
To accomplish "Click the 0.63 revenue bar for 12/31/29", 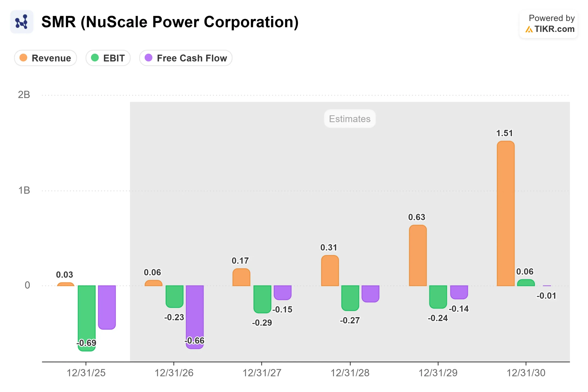I will click(418, 255).
